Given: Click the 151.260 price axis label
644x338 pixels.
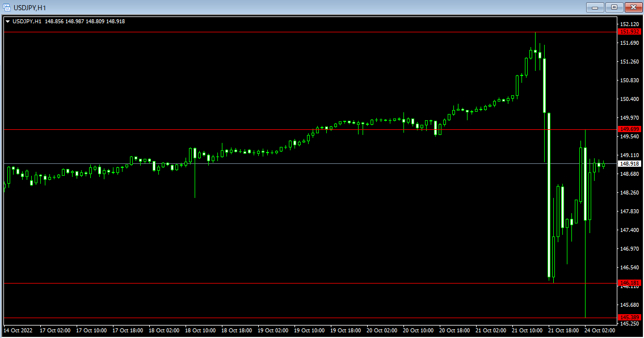Looking at the screenshot, I should coord(629,62).
